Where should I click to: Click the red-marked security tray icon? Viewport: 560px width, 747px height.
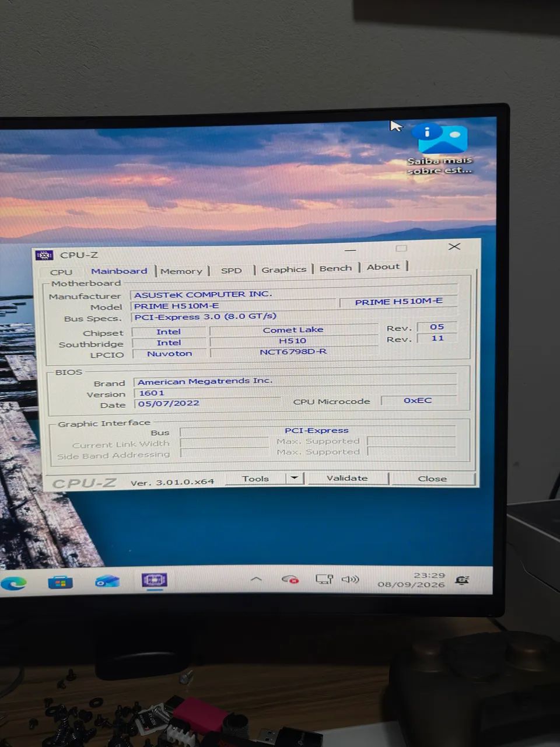pyautogui.click(x=290, y=580)
